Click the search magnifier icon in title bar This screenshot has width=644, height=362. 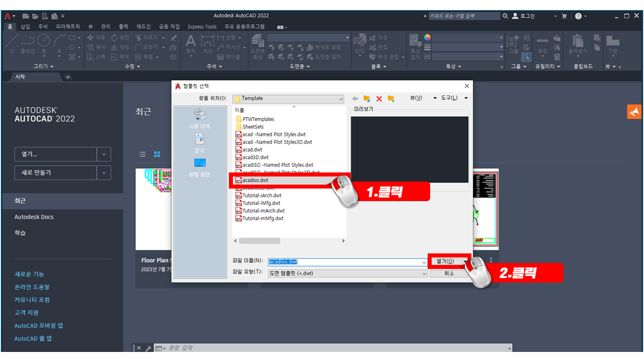click(x=505, y=16)
